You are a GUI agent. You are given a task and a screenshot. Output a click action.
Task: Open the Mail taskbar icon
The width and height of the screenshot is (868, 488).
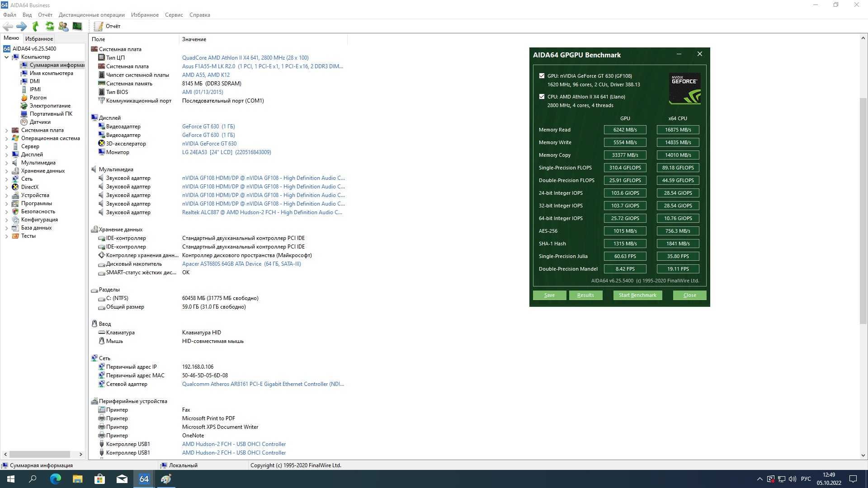[x=122, y=479]
